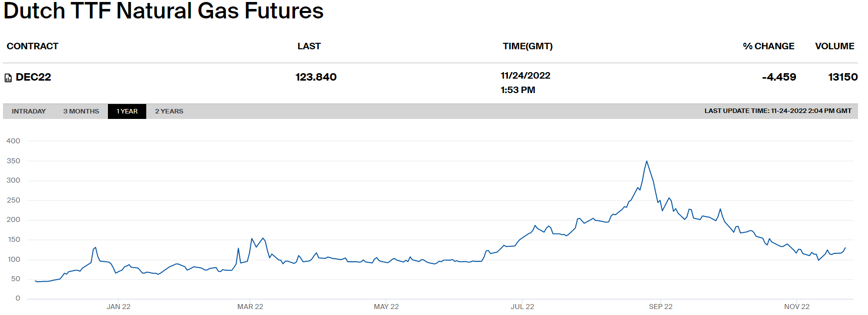Select the 1 YEAR tab
Viewport: 868px width, 315px height.
click(x=127, y=111)
